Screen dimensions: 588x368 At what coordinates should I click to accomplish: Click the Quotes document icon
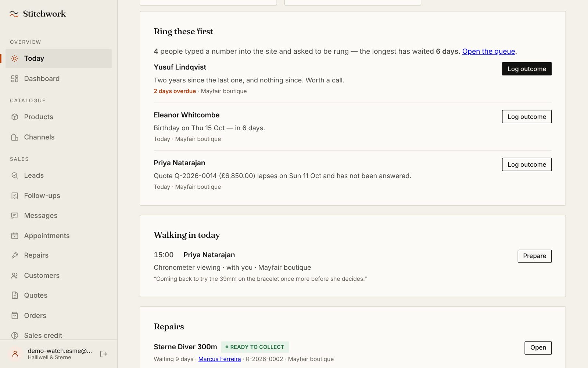click(15, 296)
